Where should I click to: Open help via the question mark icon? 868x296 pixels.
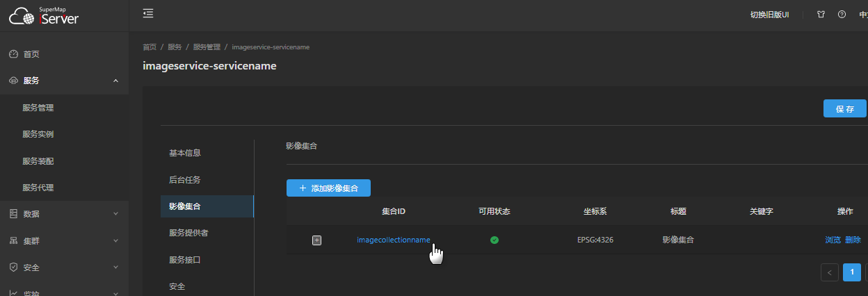point(842,15)
